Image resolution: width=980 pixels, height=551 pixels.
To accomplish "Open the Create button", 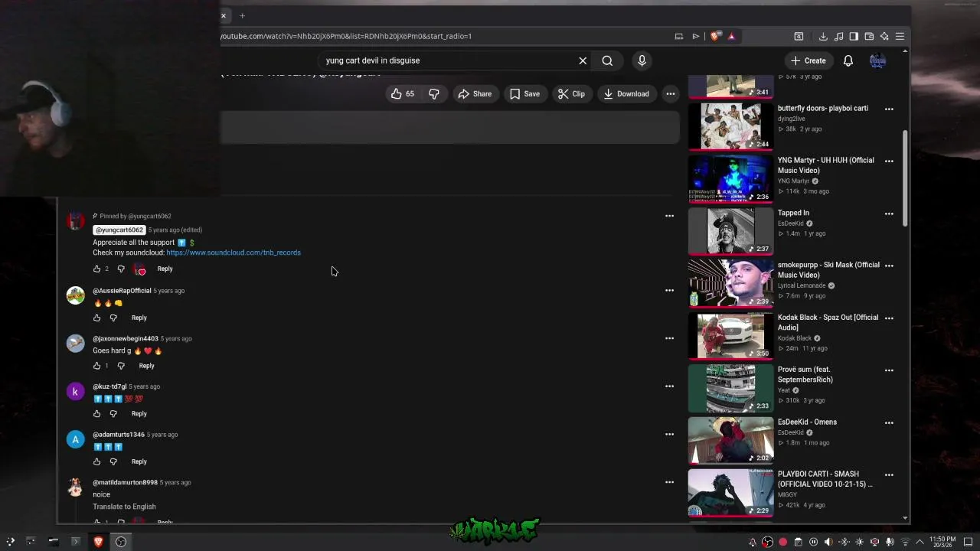I will (x=808, y=60).
